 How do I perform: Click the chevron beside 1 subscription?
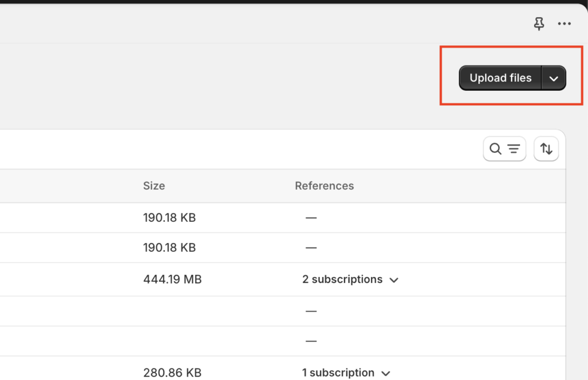pos(386,373)
